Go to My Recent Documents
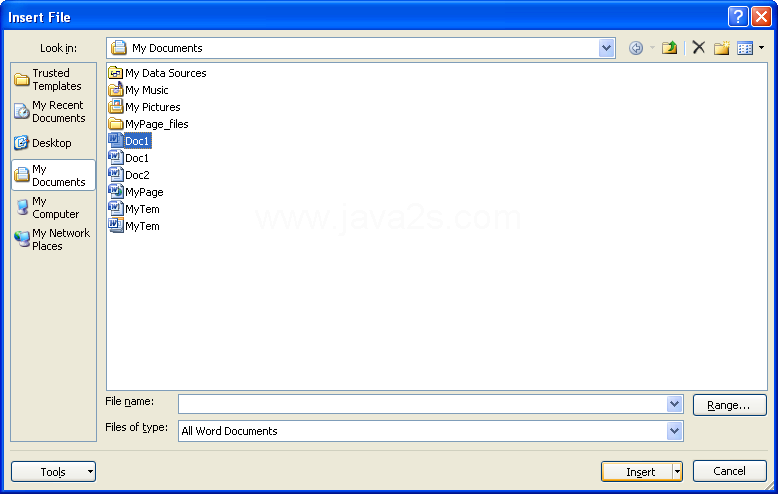Screen dimensions: 778x494 tap(53, 112)
